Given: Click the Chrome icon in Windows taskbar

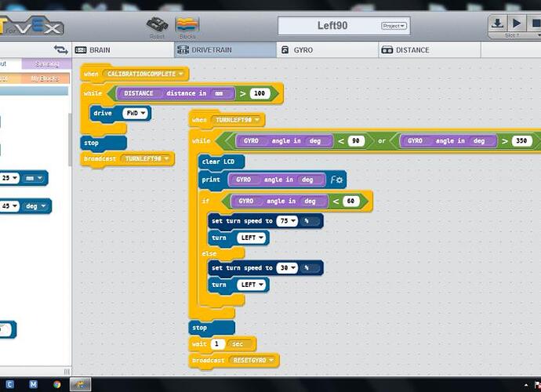Looking at the screenshot, I should coord(56,384).
